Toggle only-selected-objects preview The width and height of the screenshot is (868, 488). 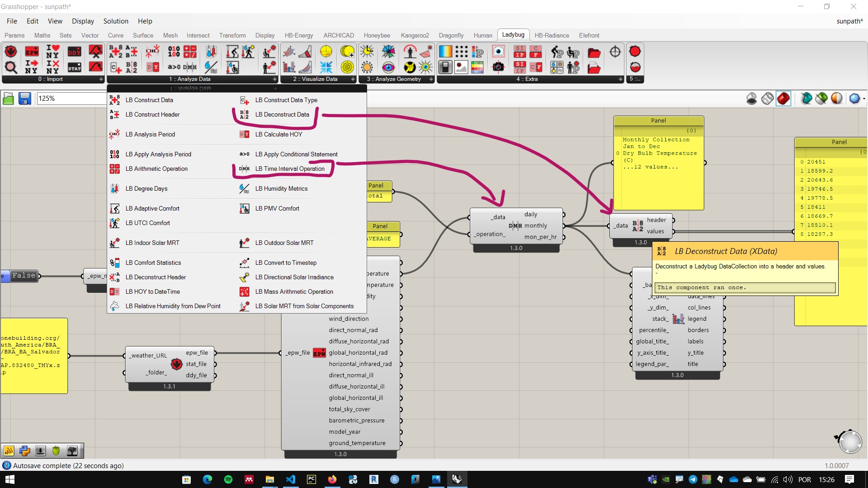click(806, 99)
